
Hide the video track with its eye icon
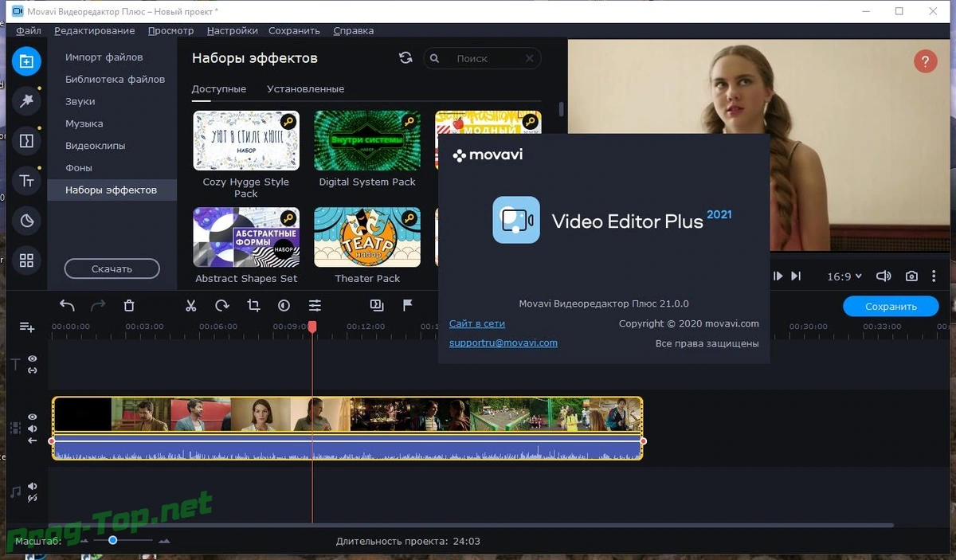click(x=33, y=417)
